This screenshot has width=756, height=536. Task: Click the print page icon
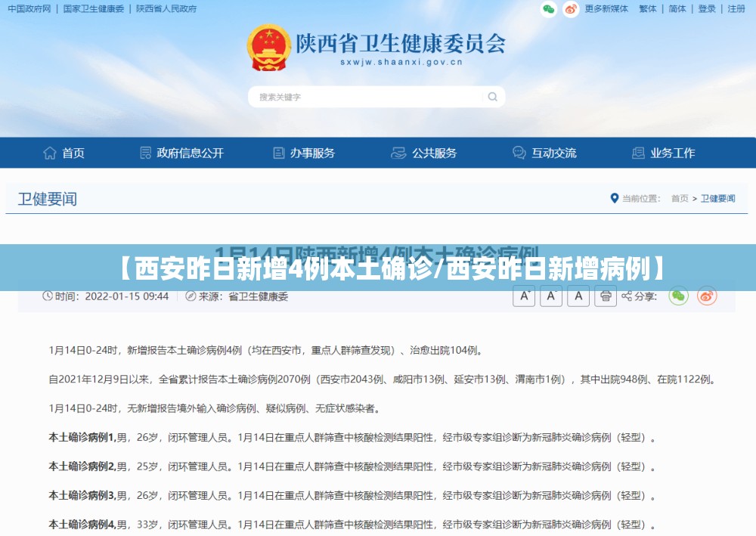point(606,296)
